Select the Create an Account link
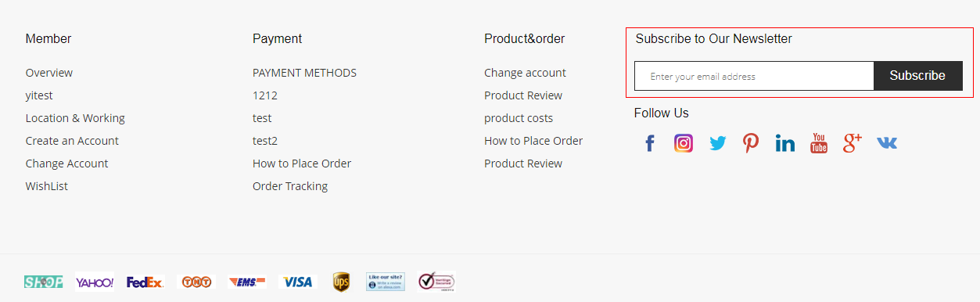The width and height of the screenshot is (980, 302). (72, 141)
